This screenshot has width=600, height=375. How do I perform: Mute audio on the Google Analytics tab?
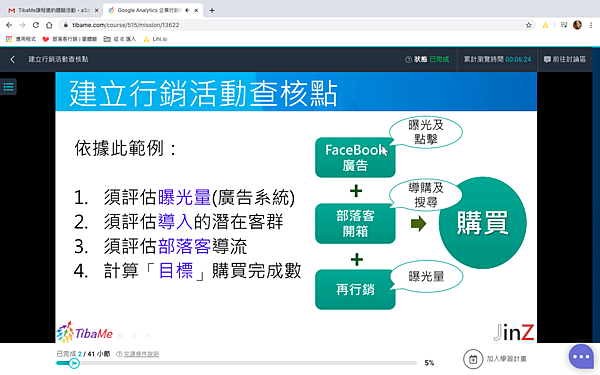[188, 10]
